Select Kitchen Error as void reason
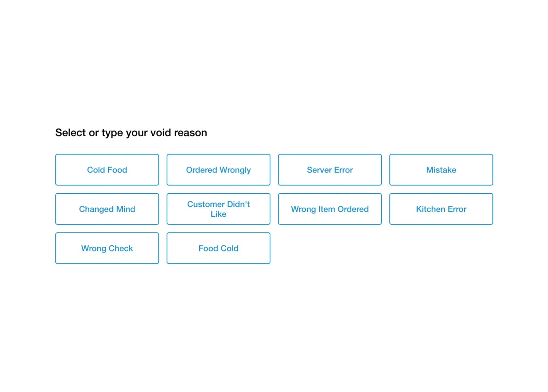Screen dimensions: 548x392 tap(441, 209)
